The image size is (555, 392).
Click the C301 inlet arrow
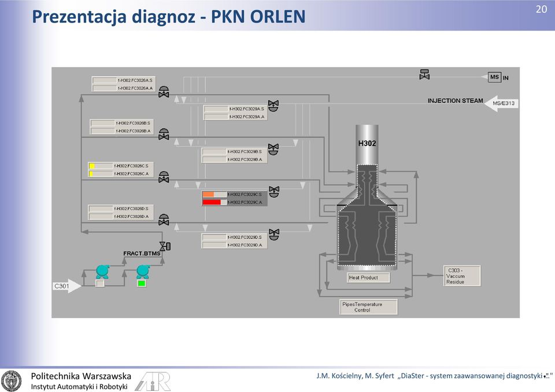click(x=67, y=286)
